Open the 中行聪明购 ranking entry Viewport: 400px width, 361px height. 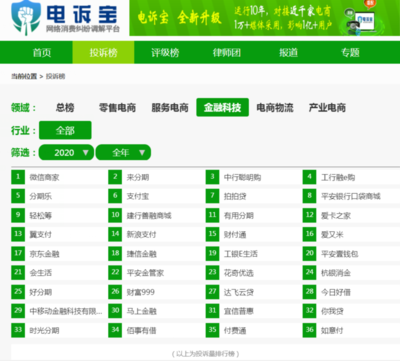(x=242, y=177)
